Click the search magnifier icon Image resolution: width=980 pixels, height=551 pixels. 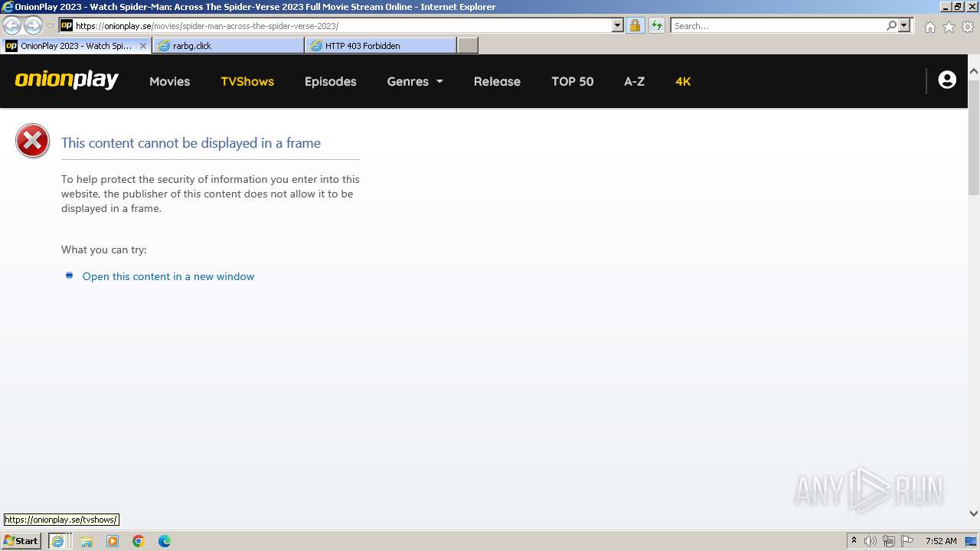891,25
